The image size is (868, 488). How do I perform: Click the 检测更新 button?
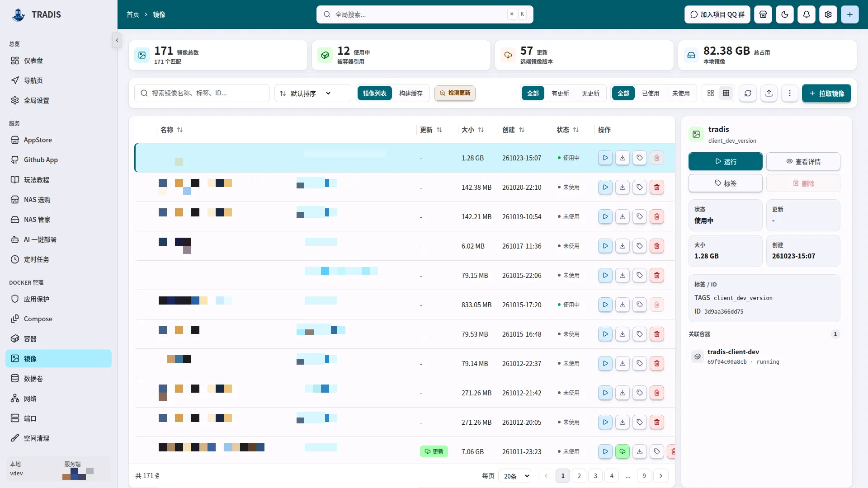455,93
